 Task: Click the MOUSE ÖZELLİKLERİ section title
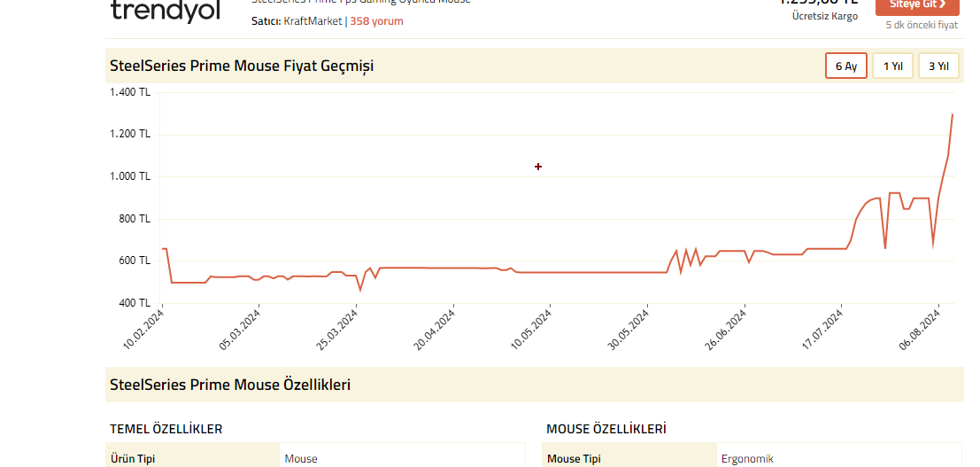click(606, 429)
